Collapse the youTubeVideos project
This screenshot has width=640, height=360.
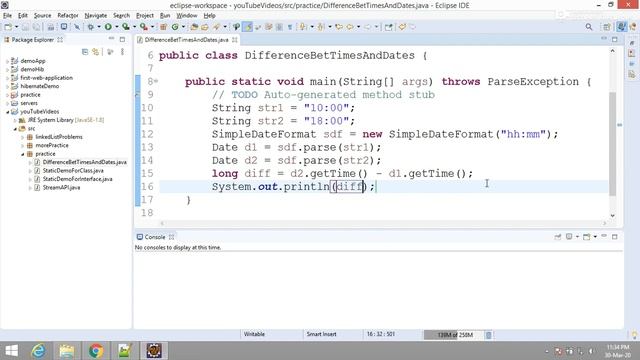tap(7, 112)
